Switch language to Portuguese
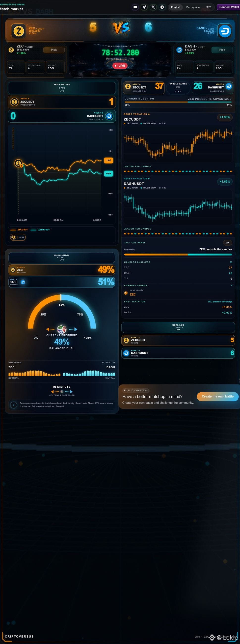Image resolution: width=240 pixels, height=644 pixels. coord(193,7)
